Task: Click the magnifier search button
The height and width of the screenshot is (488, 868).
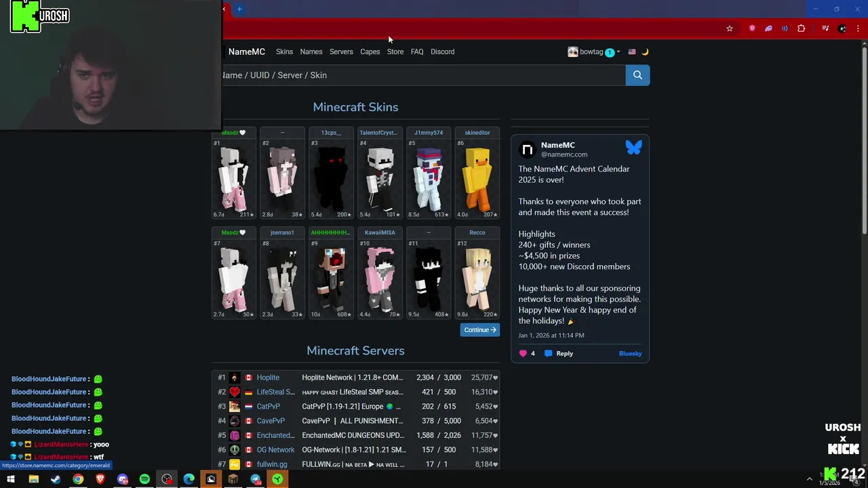Action: [x=637, y=75]
